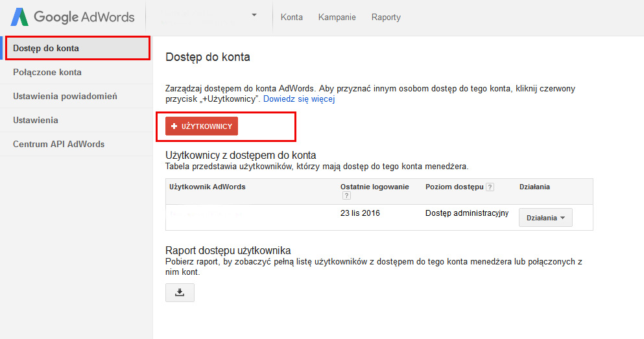Open Centrum API AdWords sidebar item
Screen dimensions: 644x339
click(77, 144)
